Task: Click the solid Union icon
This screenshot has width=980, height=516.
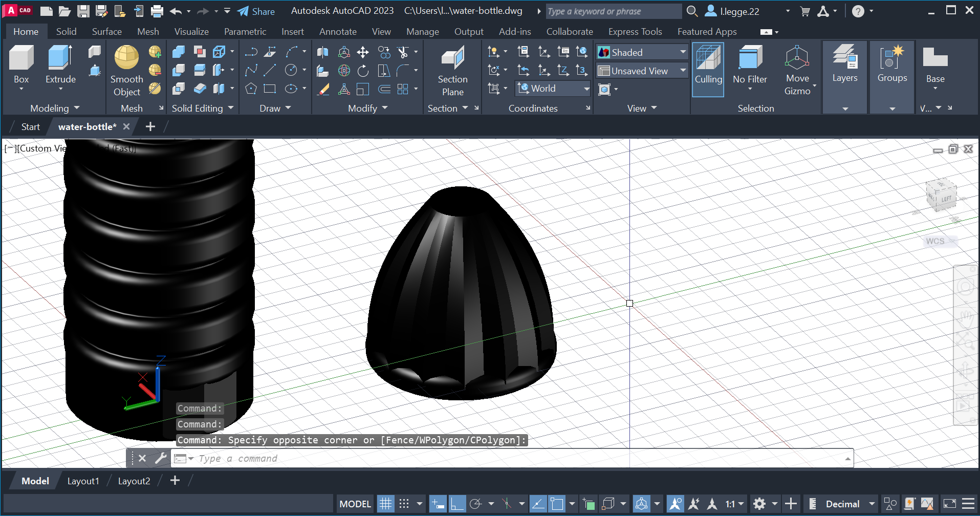Action: [179, 52]
